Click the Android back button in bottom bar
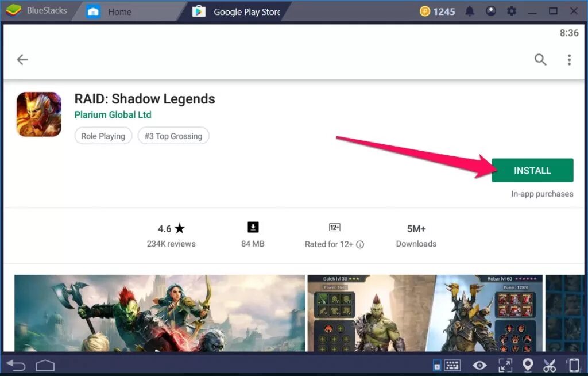Viewport: 588px width, 376px height. coord(16,365)
